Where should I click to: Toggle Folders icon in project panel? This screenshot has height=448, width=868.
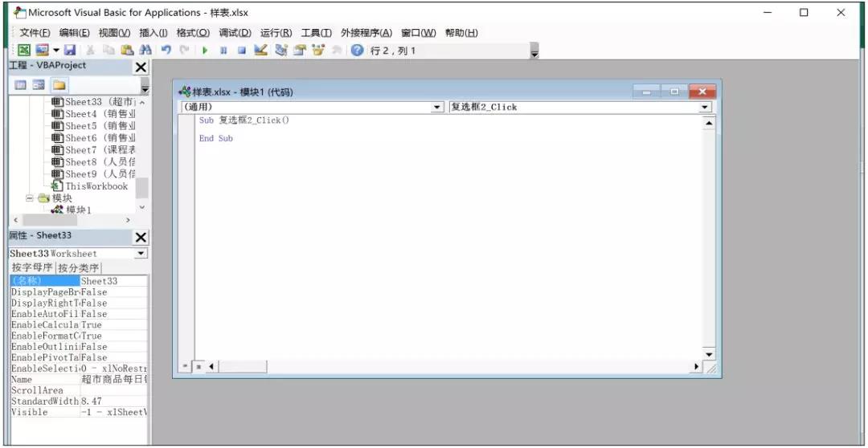(x=59, y=85)
